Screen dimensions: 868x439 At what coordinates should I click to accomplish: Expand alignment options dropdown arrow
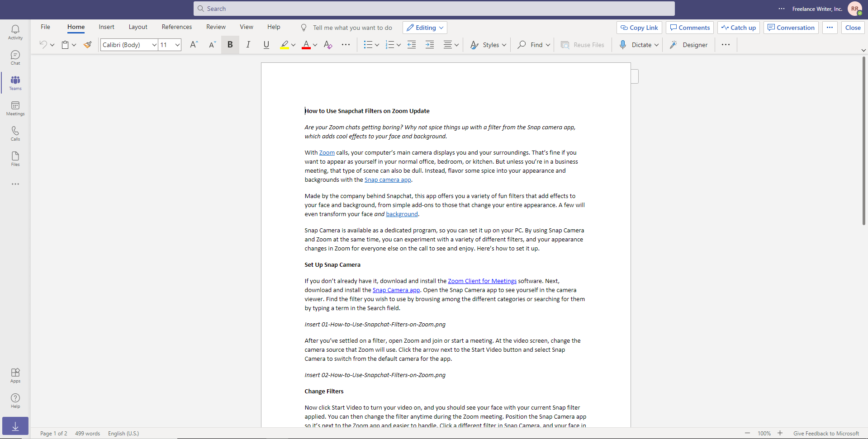[x=456, y=45]
